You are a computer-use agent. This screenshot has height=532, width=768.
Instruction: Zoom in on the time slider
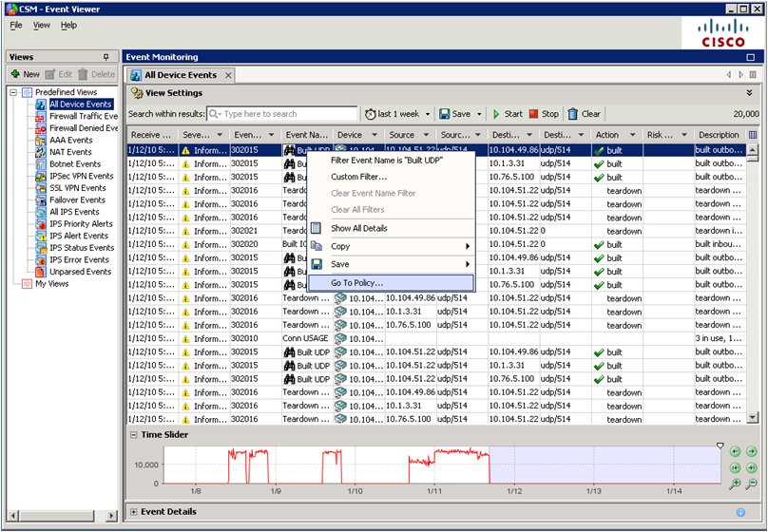pos(735,484)
